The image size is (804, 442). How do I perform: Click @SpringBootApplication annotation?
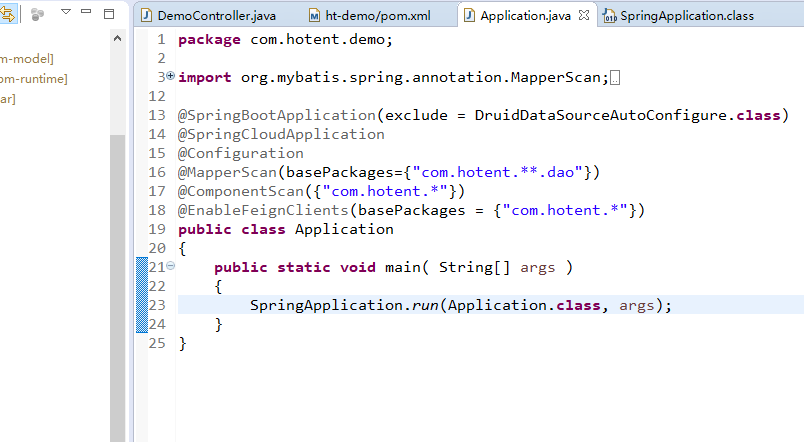coord(277,115)
